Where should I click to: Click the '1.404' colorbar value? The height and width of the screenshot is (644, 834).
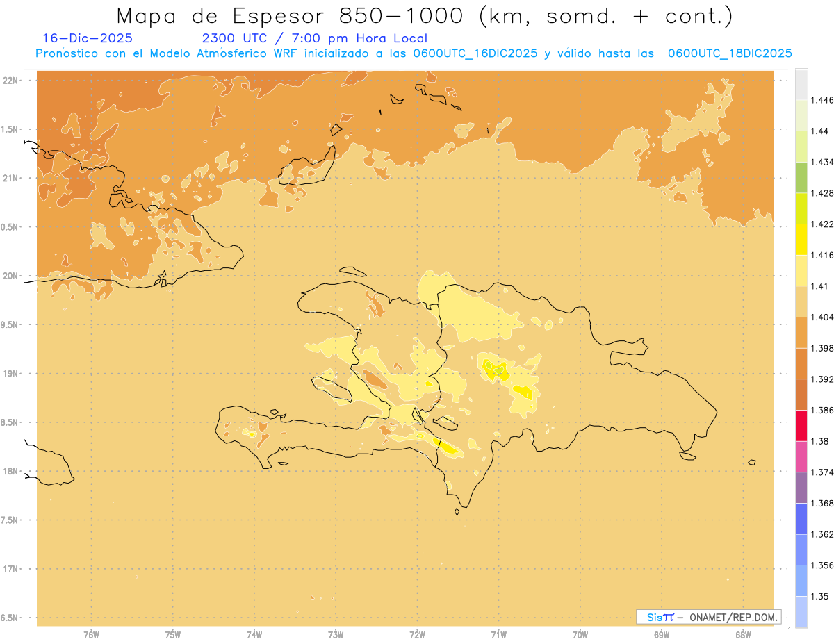pos(821,317)
